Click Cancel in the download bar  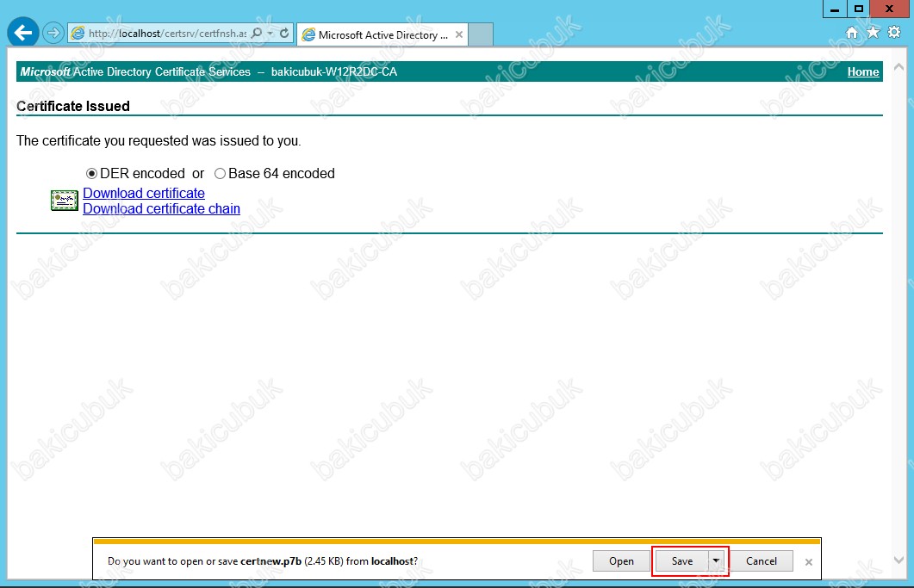pos(762,561)
